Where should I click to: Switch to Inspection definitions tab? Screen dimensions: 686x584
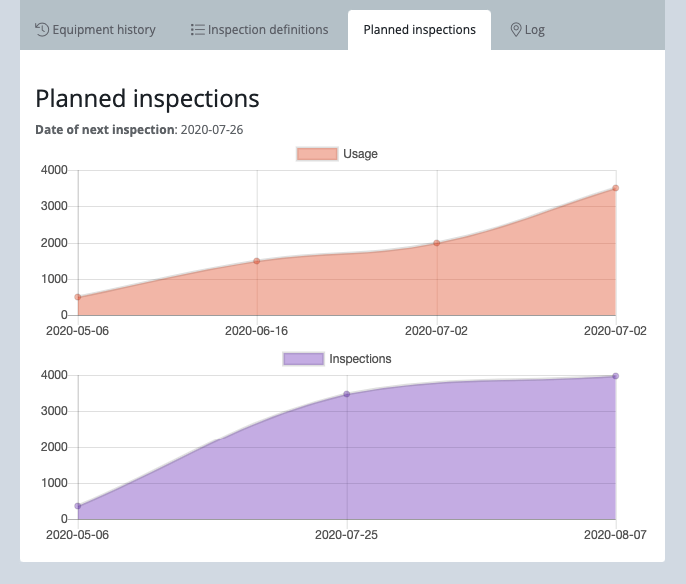click(259, 30)
